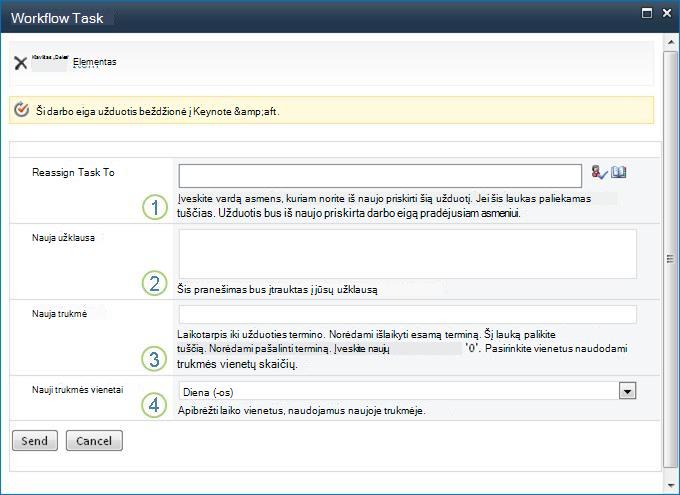Click the 'Workflow Task' title text

57,18
